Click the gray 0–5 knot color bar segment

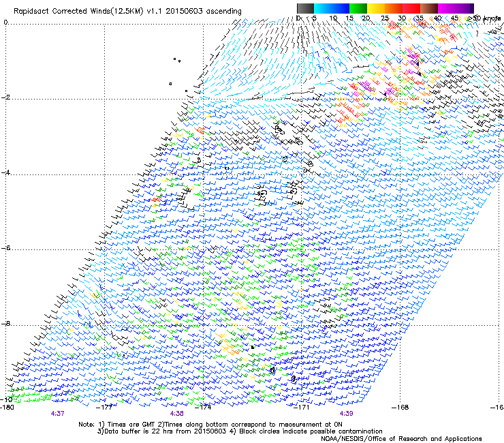coord(305,8)
